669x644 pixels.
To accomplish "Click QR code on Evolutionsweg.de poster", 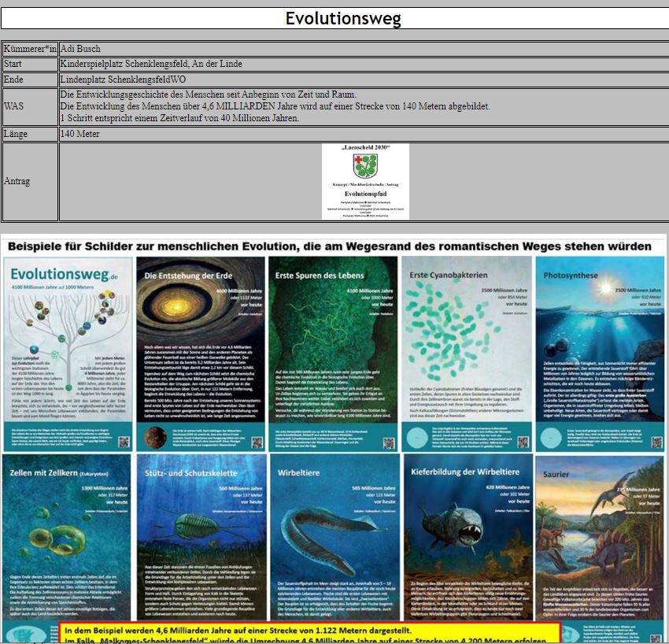I will (x=125, y=442).
